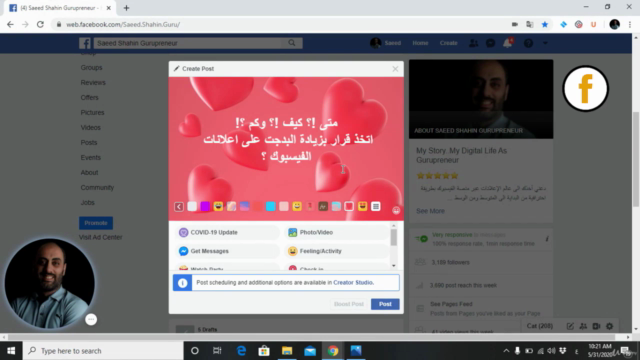Click the post options list down arrow

pyautogui.click(x=393, y=266)
